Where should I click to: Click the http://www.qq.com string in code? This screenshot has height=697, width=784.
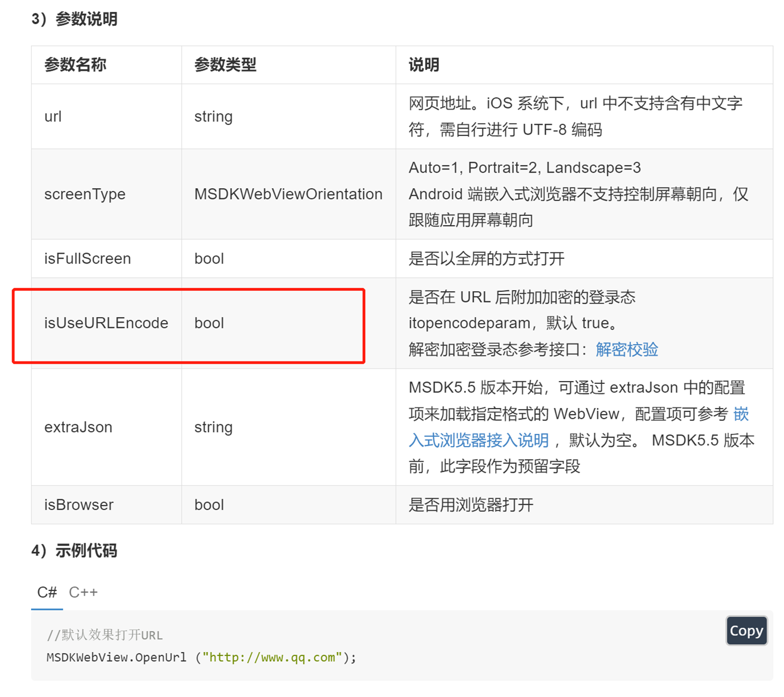(271, 657)
